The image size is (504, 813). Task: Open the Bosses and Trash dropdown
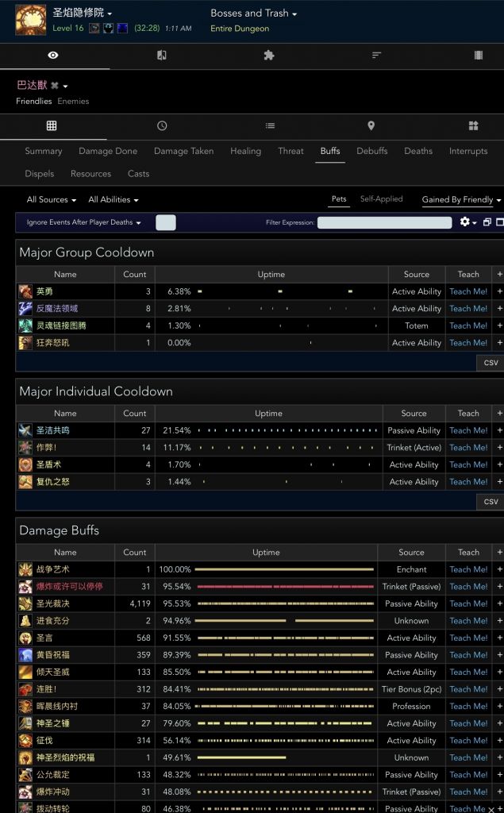[253, 13]
